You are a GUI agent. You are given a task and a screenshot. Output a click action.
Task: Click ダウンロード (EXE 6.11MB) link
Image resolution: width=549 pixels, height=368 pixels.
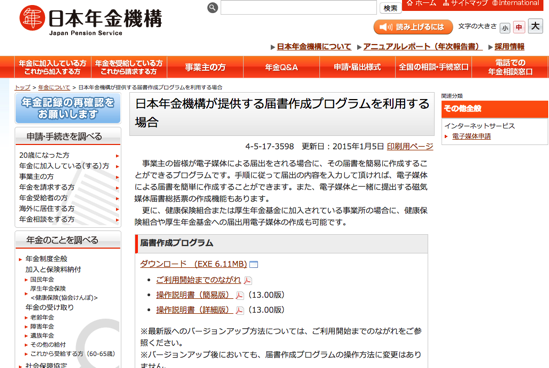194,264
